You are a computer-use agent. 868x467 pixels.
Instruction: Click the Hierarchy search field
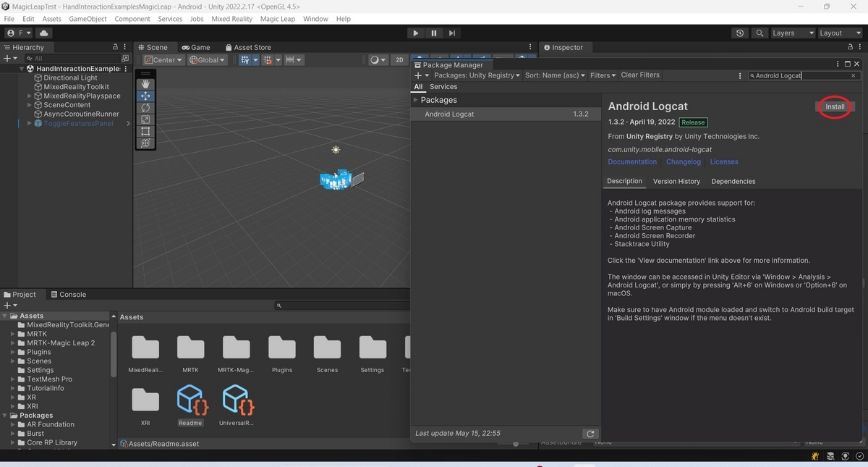[72, 59]
